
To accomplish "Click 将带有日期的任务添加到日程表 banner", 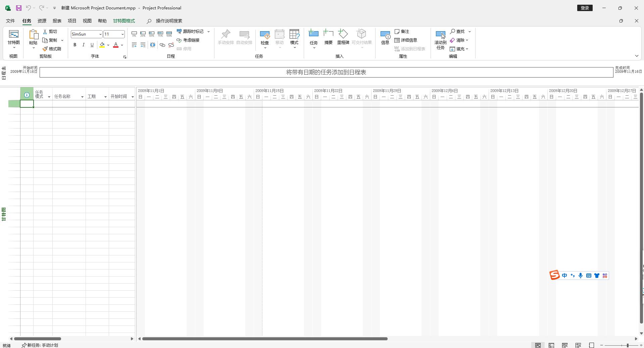I will 326,72.
